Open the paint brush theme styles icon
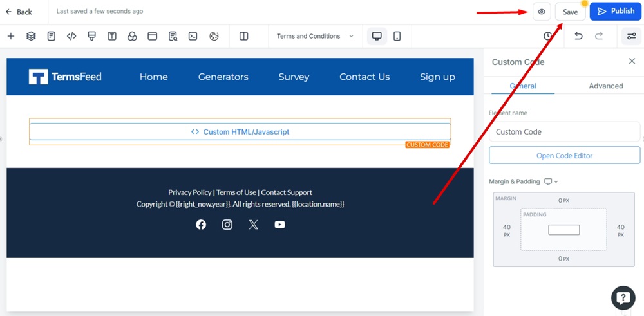Screen dimensions: 644x316 91,36
